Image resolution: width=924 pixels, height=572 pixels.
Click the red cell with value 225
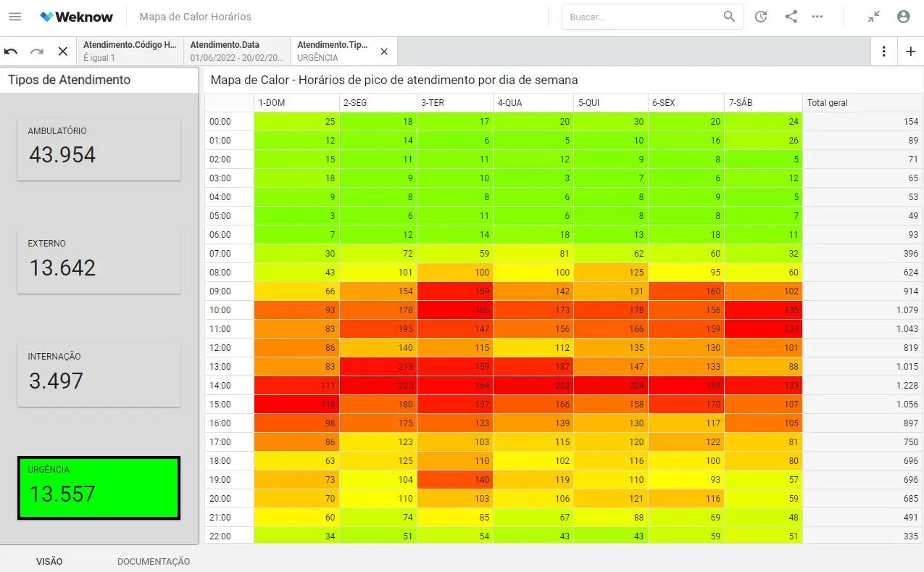point(378,386)
